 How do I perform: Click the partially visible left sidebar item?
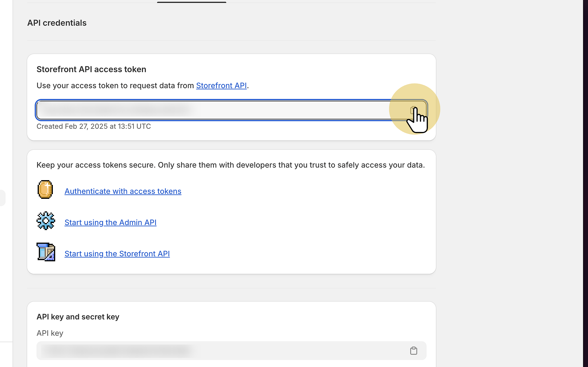click(3, 198)
